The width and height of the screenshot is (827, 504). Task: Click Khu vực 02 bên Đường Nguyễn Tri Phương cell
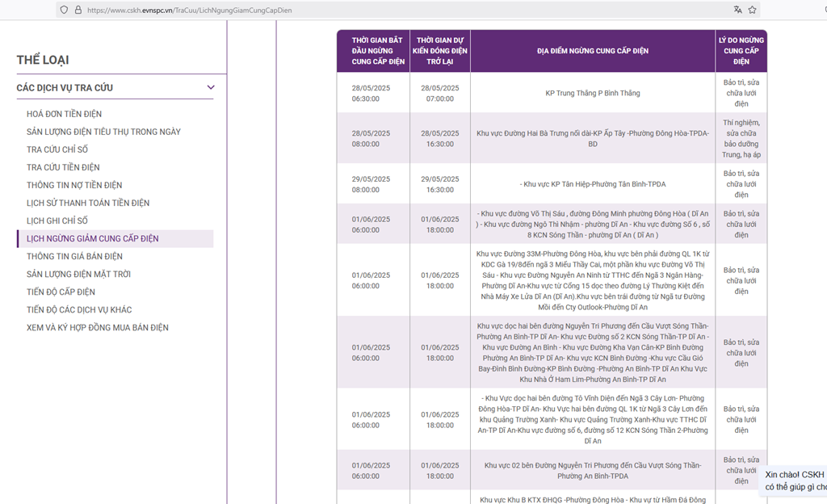(593, 471)
